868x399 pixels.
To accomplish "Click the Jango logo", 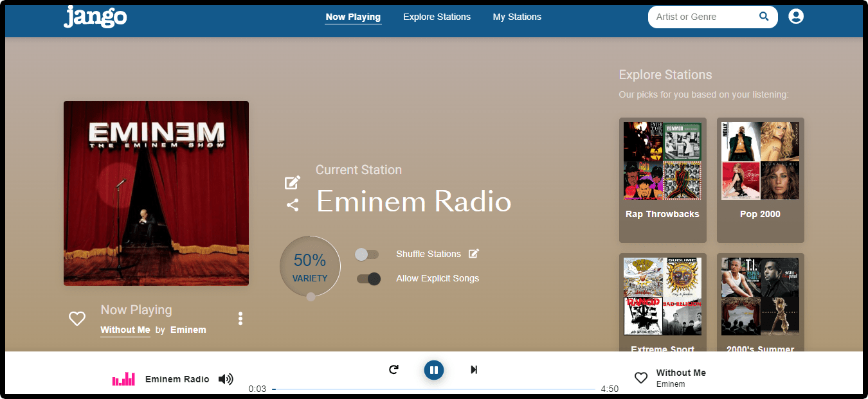I will point(95,17).
